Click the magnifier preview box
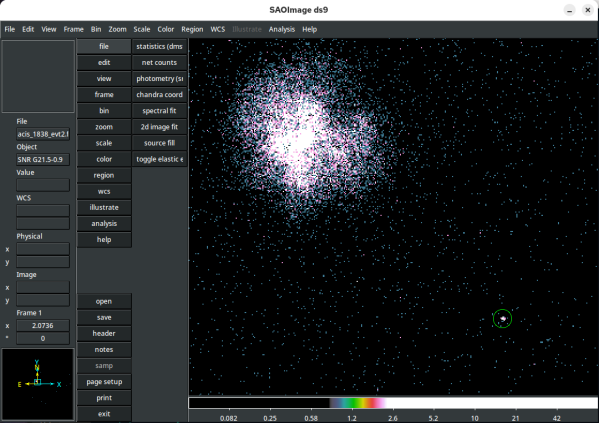The height and width of the screenshot is (423, 599). 38,76
